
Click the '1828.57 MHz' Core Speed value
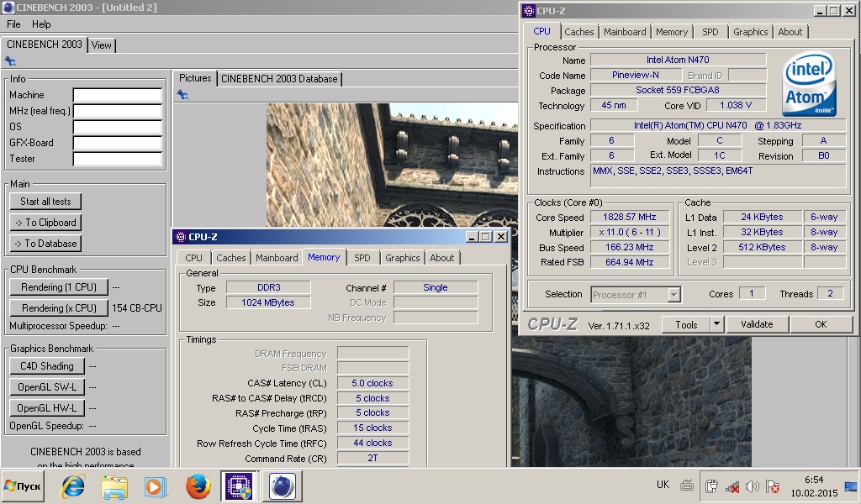[630, 218]
